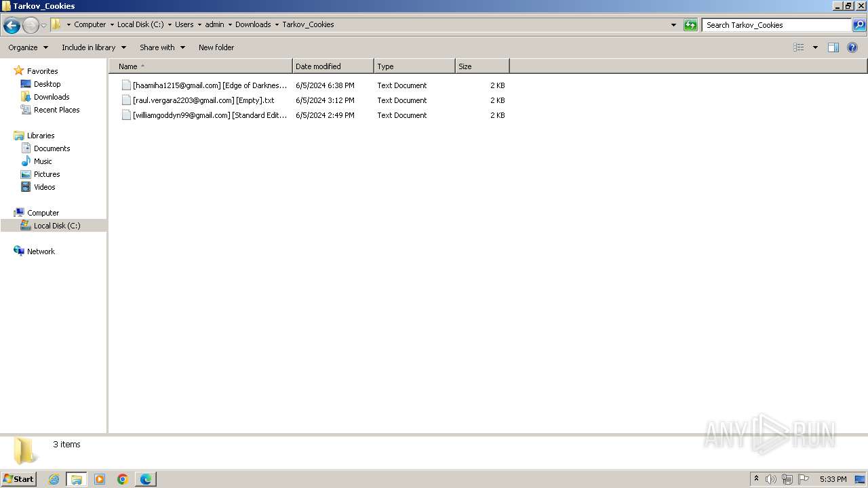868x488 pixels.
Task: Click the network tray icon
Action: [787, 479]
